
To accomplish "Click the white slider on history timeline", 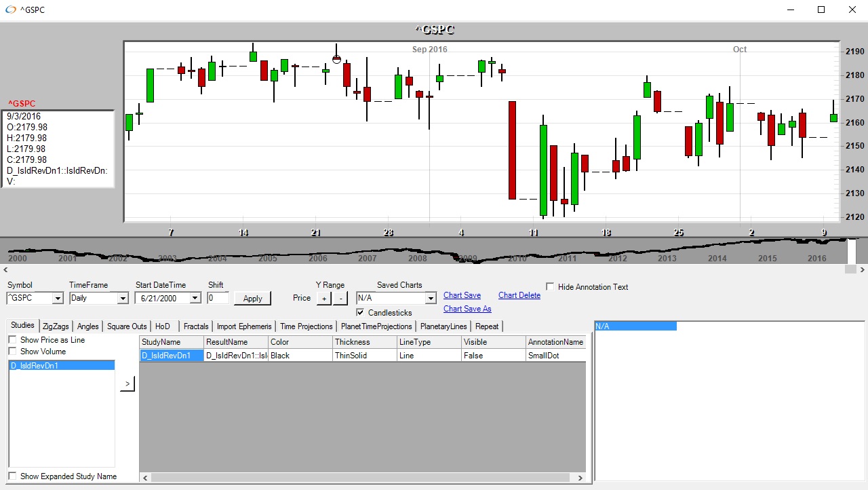I will click(852, 250).
